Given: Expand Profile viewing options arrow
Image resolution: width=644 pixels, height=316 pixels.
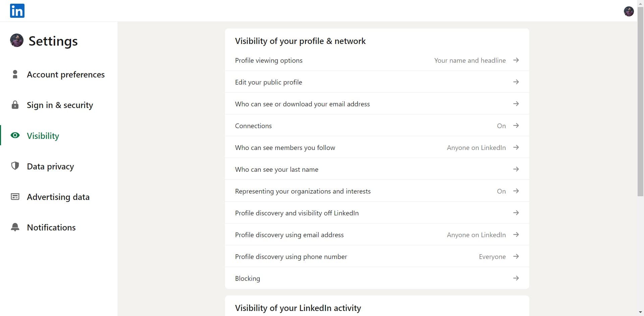Looking at the screenshot, I should click(x=516, y=60).
